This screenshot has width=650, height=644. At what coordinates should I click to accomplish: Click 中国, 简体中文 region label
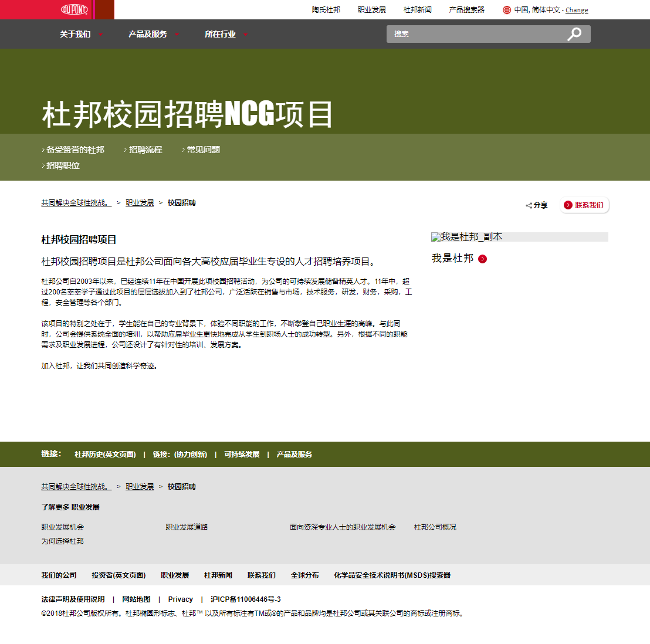[x=537, y=10]
